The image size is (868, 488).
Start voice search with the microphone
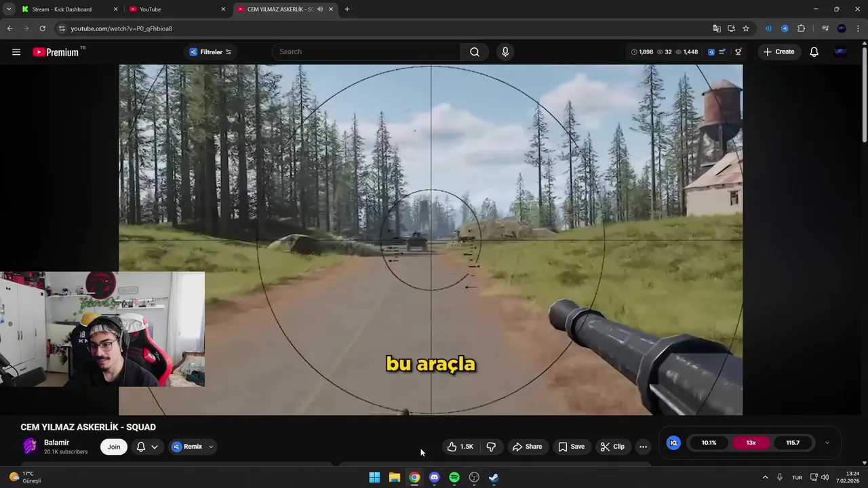pos(505,52)
